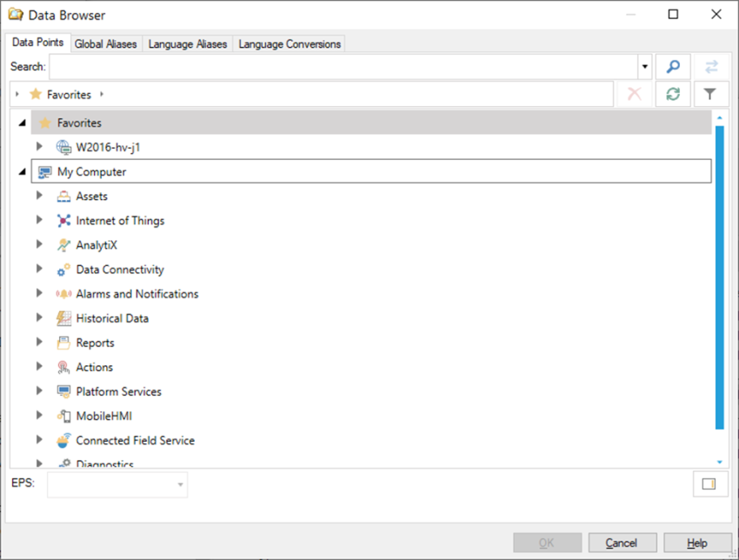Click the vertical scrollbar in tree view
Screen dimensions: 739x560
(x=719, y=278)
